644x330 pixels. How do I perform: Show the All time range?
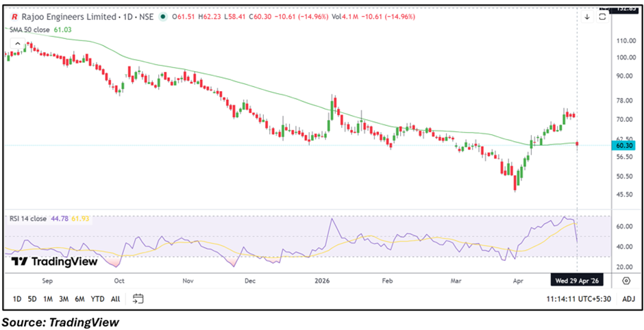(x=115, y=299)
